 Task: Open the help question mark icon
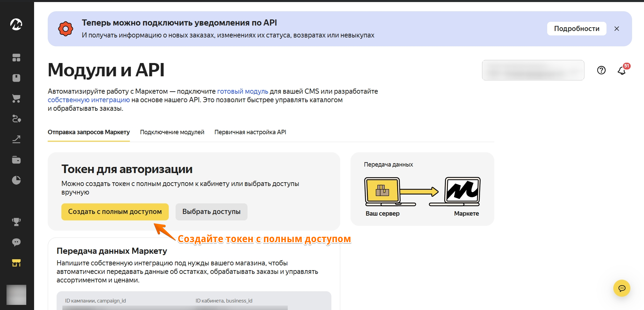[x=601, y=70]
